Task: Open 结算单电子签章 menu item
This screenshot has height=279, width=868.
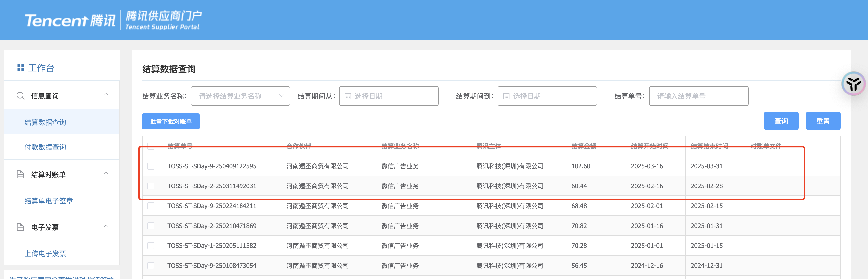Action: [48, 201]
